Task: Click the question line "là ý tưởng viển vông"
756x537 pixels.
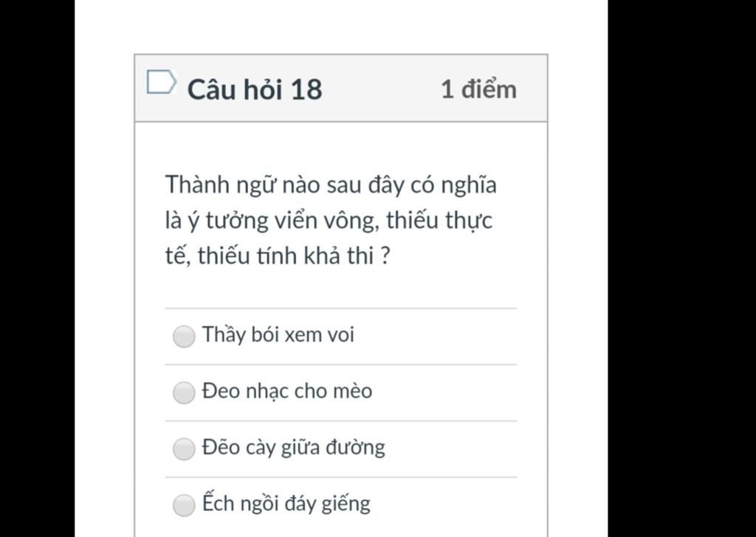Action: pos(329,220)
